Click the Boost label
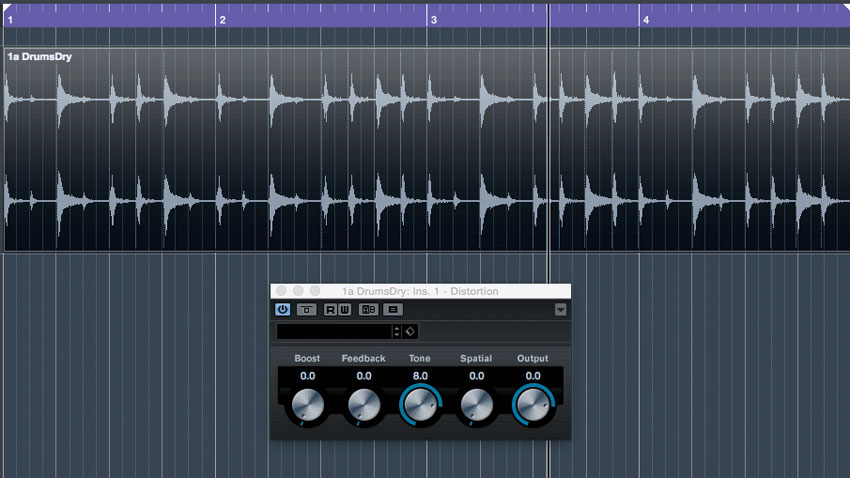Screen dimensions: 850x478 point(307,358)
